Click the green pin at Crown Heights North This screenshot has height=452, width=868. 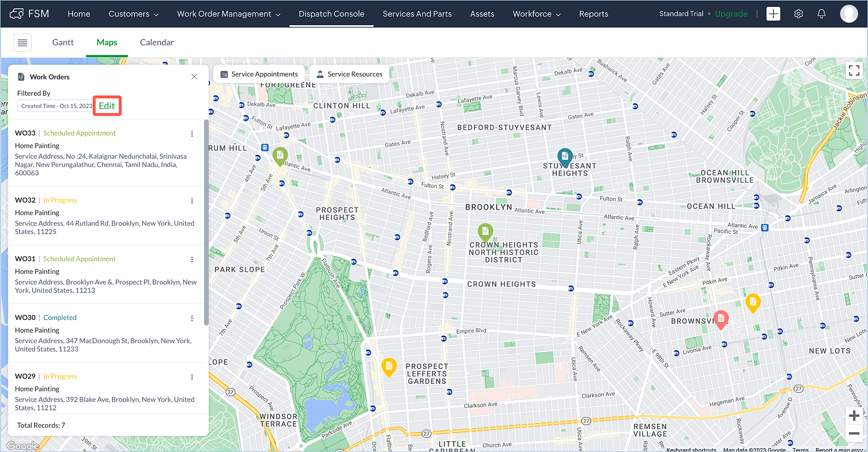pos(485,233)
